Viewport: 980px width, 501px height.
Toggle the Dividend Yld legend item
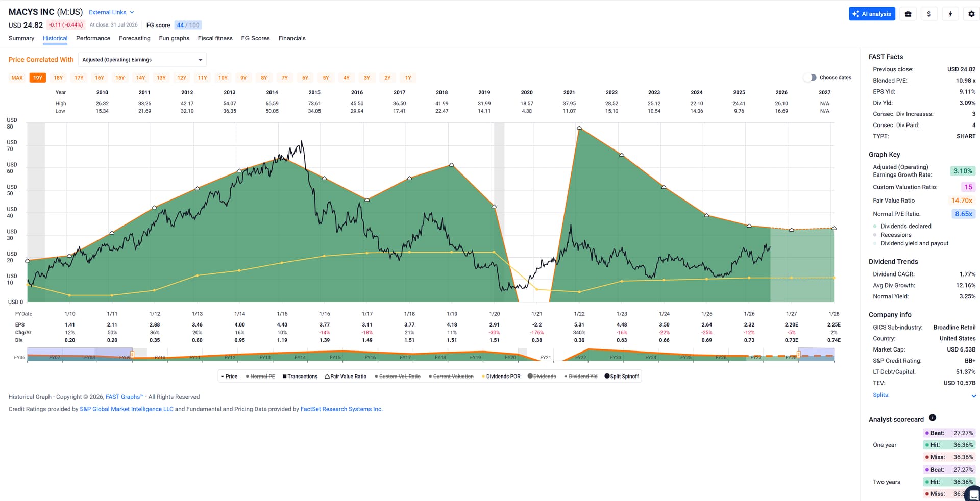[x=581, y=377]
